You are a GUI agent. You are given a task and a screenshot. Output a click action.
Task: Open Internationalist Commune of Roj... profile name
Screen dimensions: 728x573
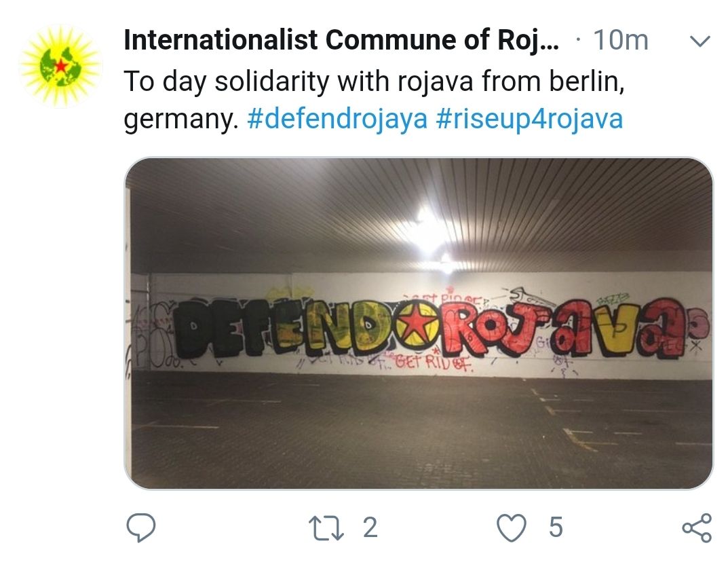click(341, 40)
